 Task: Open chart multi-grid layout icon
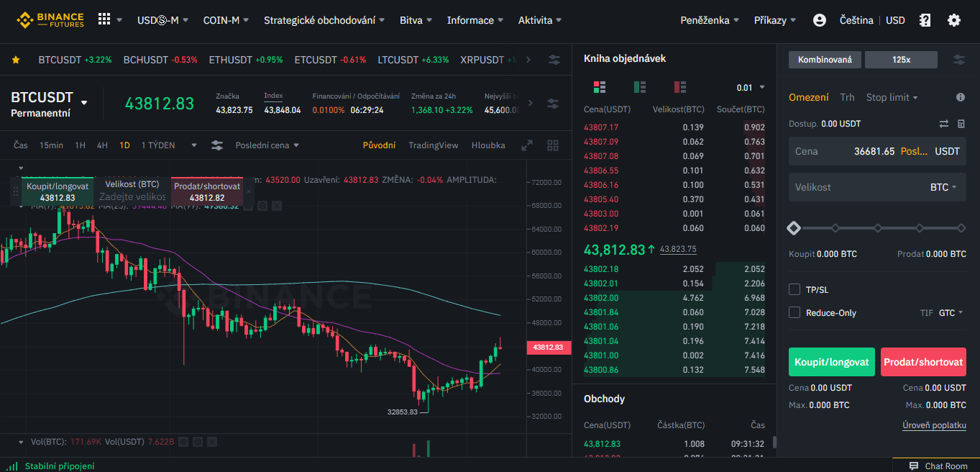click(x=553, y=145)
